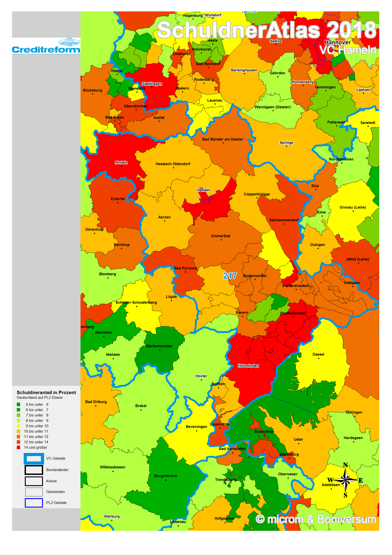Click the Beverungen label

pos(196,427)
